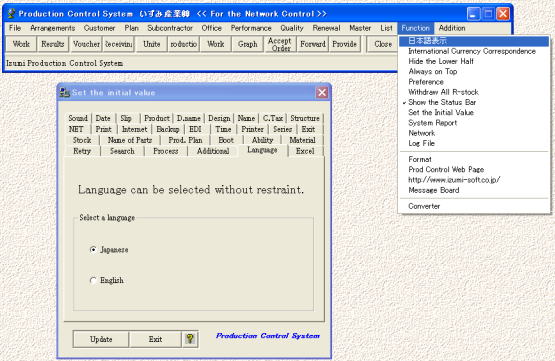Screen dimensions: 555x361
Task: Choose Hide the Lower Half
Action: (474, 62)
